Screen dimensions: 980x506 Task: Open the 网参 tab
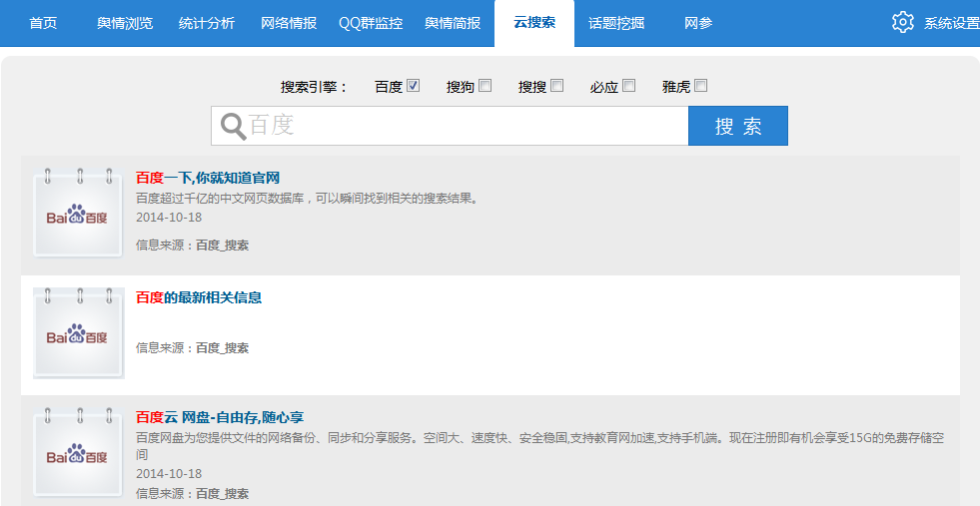click(698, 23)
